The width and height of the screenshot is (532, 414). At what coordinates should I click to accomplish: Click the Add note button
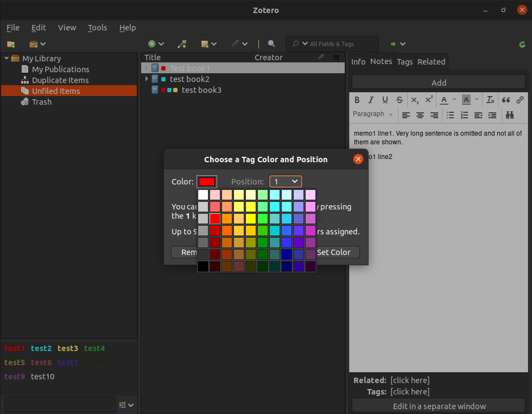(x=439, y=82)
